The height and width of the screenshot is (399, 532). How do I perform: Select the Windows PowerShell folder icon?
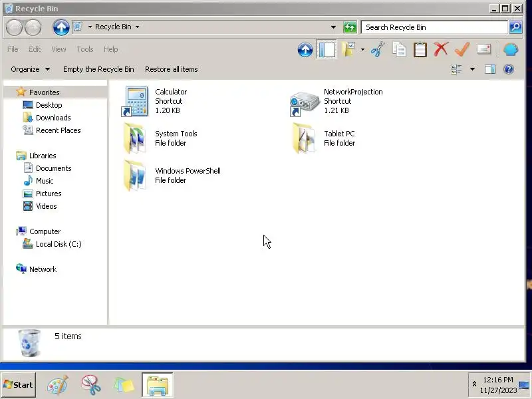pyautogui.click(x=135, y=176)
